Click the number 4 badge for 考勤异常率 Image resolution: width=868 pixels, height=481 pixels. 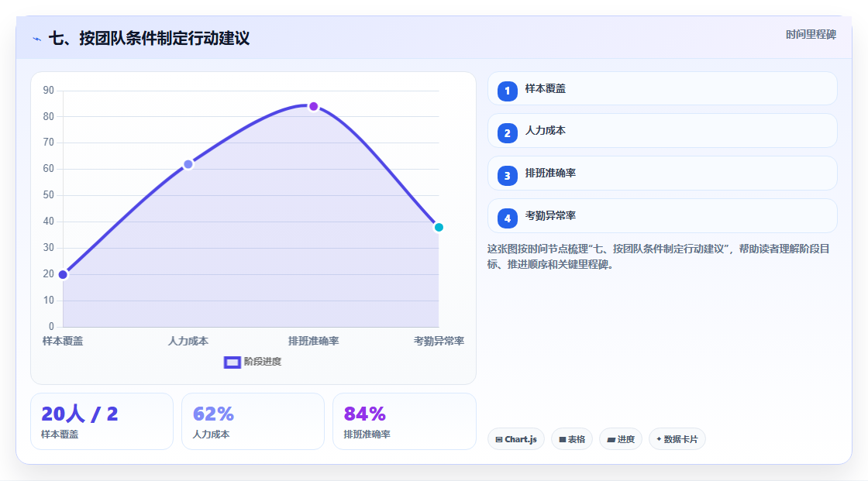click(507, 218)
